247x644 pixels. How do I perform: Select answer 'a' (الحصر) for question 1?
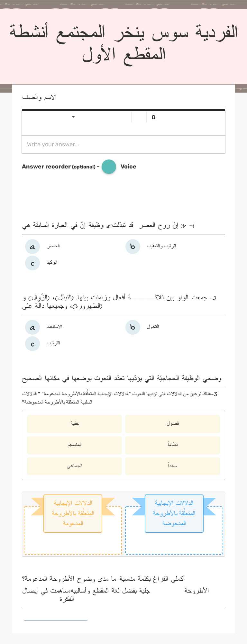coord(32,247)
